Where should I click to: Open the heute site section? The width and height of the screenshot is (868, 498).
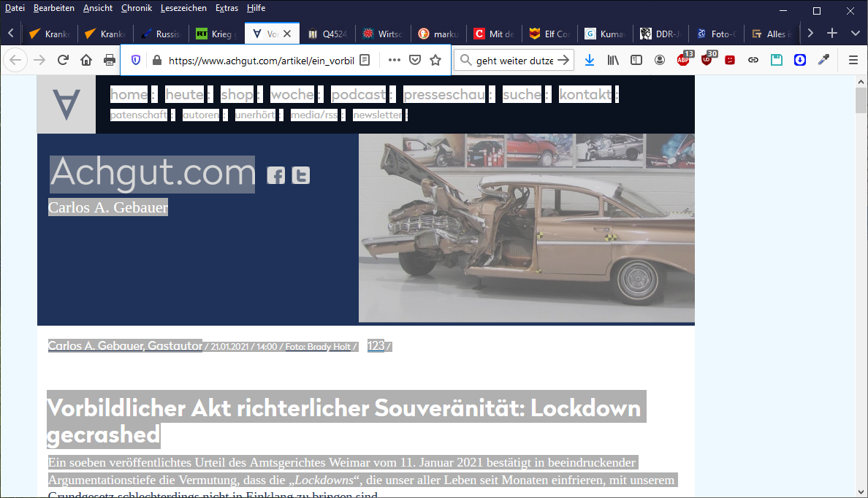click(184, 95)
